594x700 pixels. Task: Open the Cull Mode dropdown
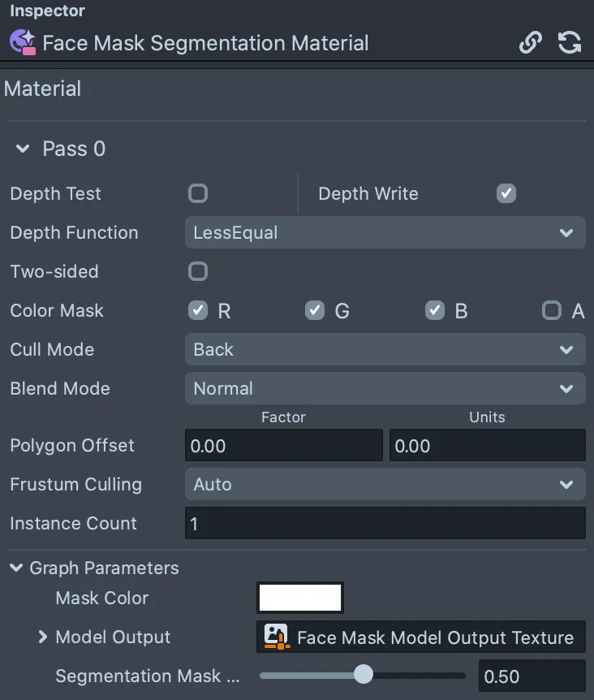[x=385, y=349]
